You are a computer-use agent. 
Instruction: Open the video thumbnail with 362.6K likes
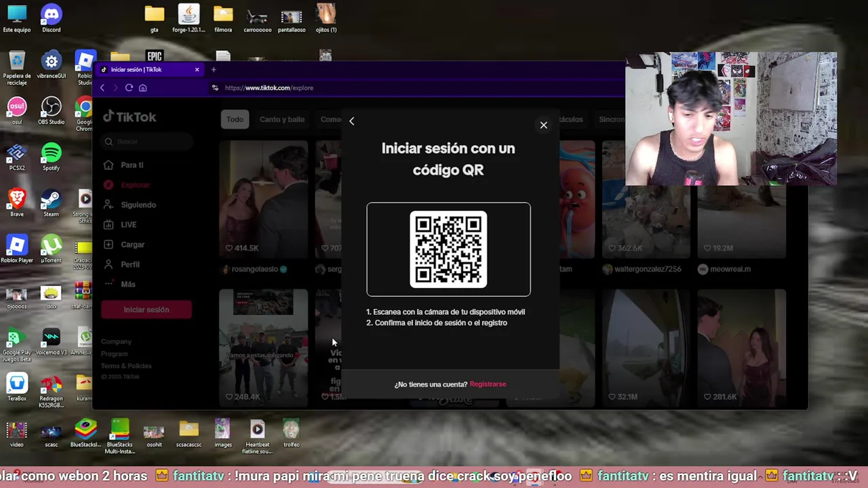tap(646, 199)
